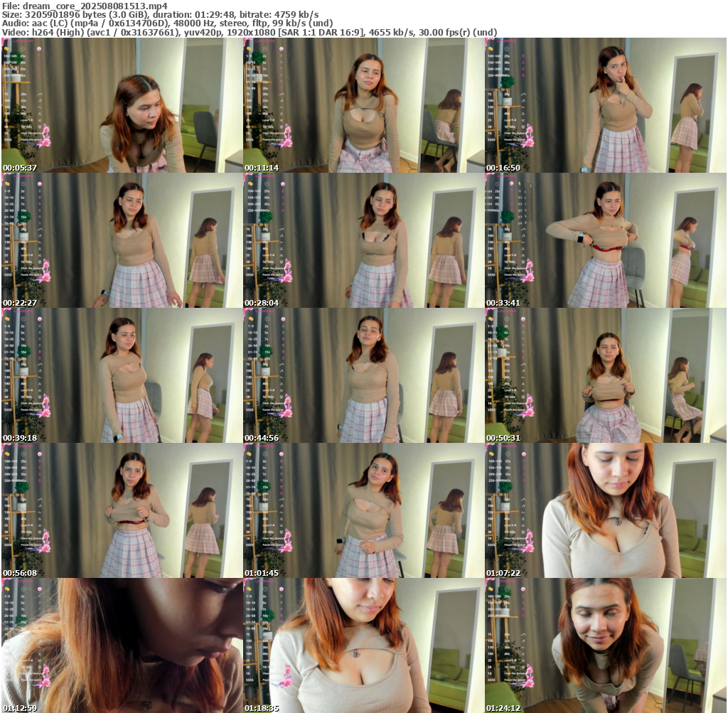The height and width of the screenshot is (713, 728).
Task: Select the frame at 01:18:35
Action: coord(363,645)
